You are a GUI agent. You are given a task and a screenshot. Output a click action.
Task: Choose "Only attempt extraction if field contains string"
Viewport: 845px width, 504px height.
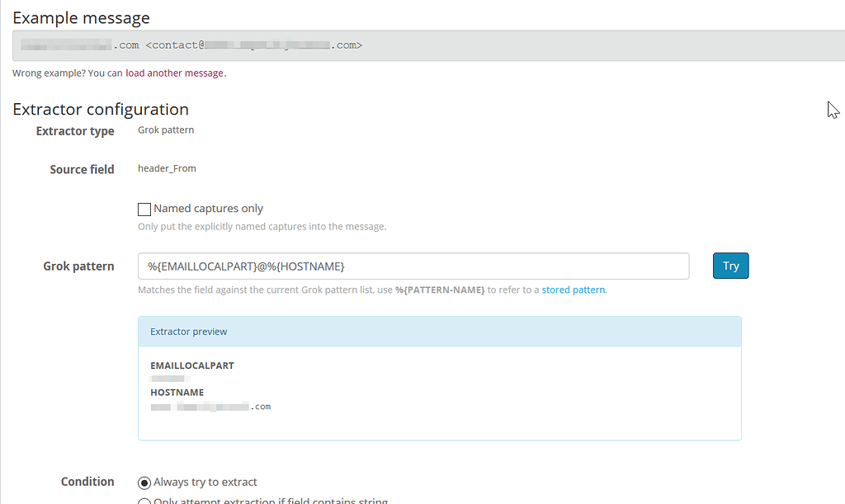[x=144, y=501]
